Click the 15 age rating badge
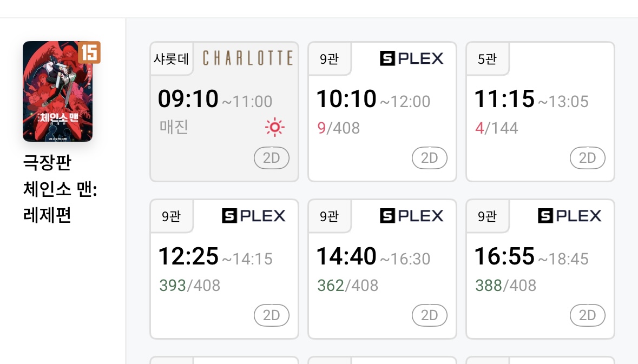This screenshot has height=364, width=638. 89,52
